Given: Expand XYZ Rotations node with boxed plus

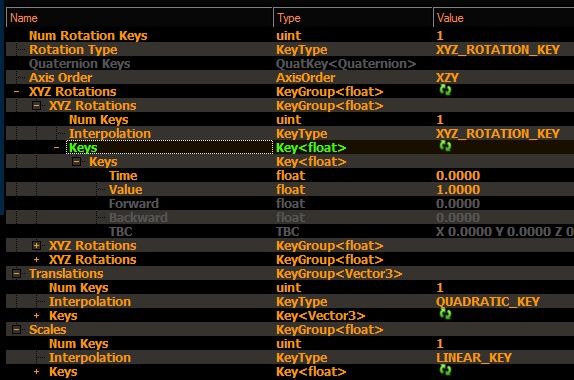Looking at the screenshot, I should tap(36, 246).
